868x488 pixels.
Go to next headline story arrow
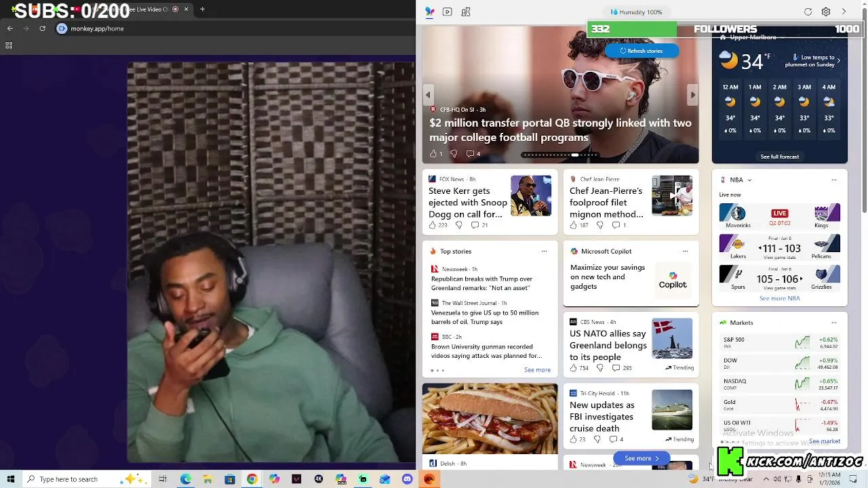click(692, 95)
